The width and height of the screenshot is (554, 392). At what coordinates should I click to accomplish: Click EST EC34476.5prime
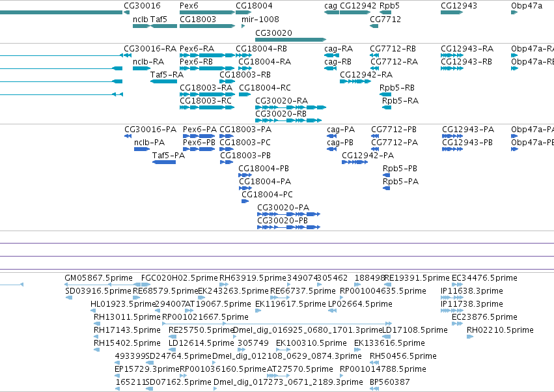coord(484,278)
